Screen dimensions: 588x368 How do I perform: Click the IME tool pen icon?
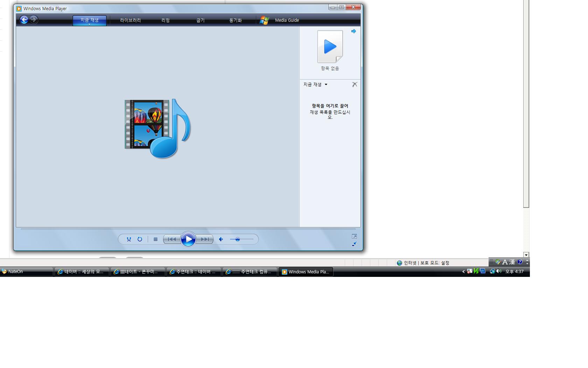coord(498,262)
